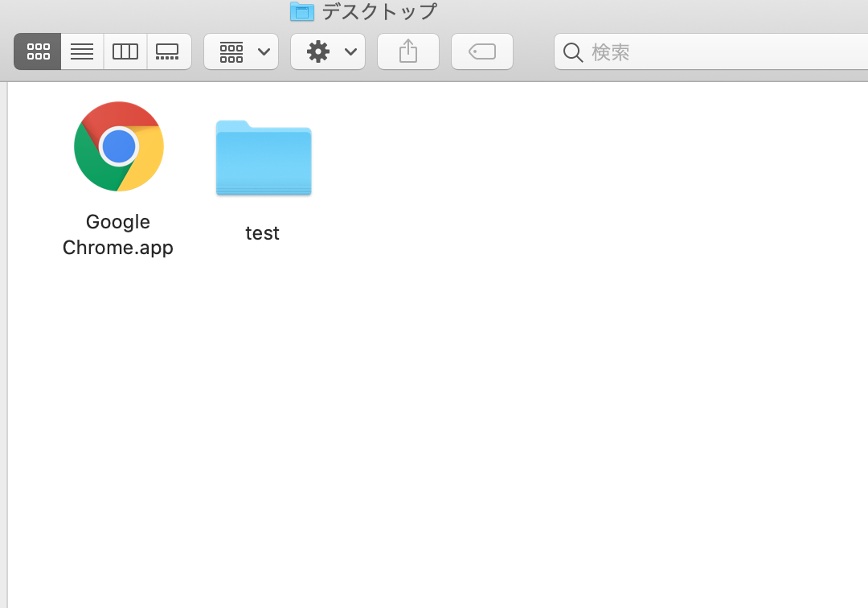Switch to gallery view mode
Screen dimensions: 868x608
point(169,51)
